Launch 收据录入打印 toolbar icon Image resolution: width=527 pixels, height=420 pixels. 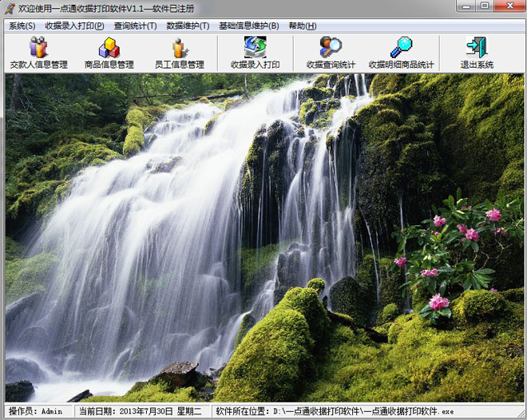click(255, 53)
